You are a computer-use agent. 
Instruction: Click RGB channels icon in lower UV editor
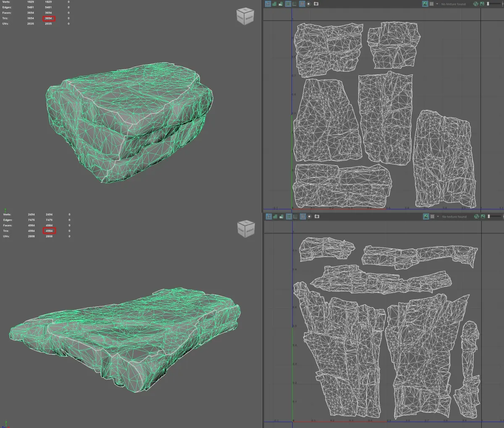[x=477, y=217]
